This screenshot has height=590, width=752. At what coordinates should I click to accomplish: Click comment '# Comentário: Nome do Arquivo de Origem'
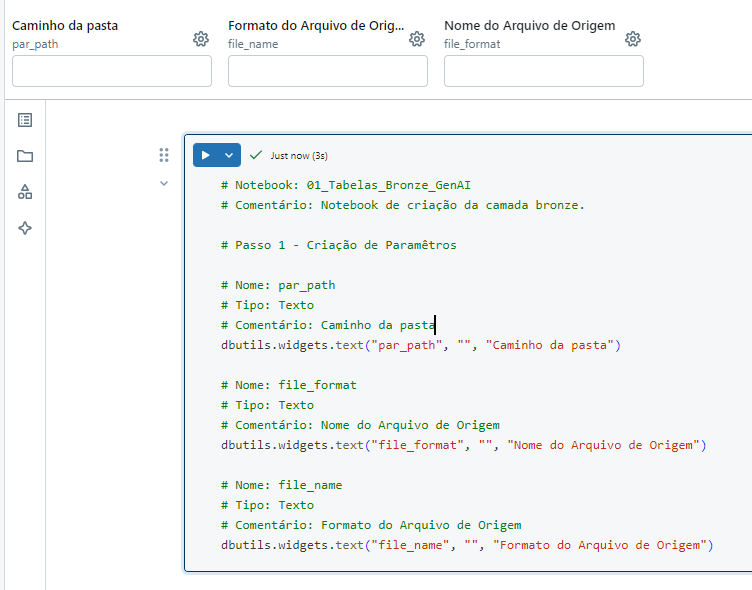[360, 425]
